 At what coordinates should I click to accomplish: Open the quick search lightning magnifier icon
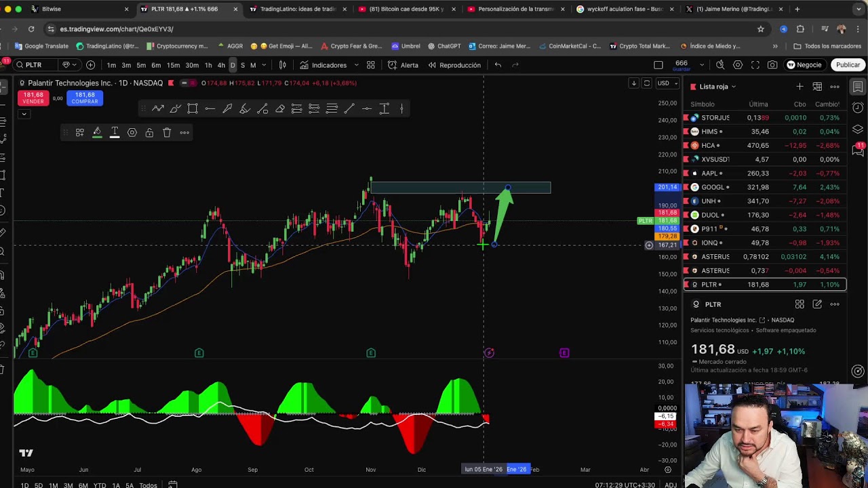point(720,65)
